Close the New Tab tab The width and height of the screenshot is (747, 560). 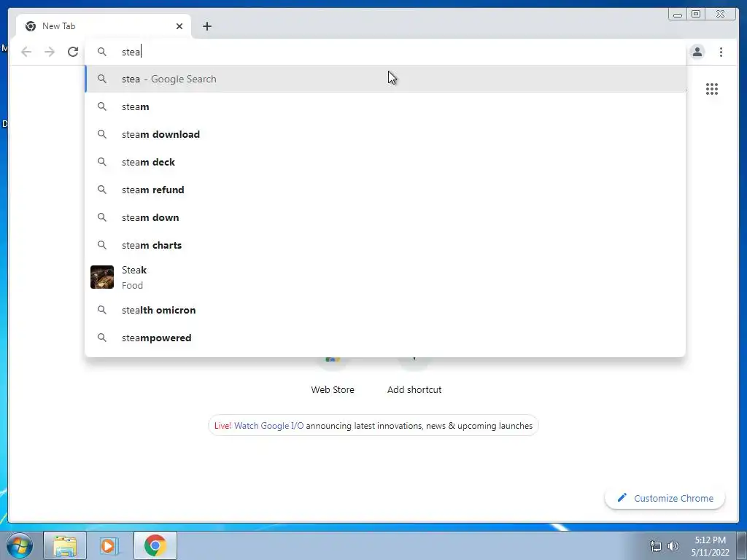(x=179, y=26)
